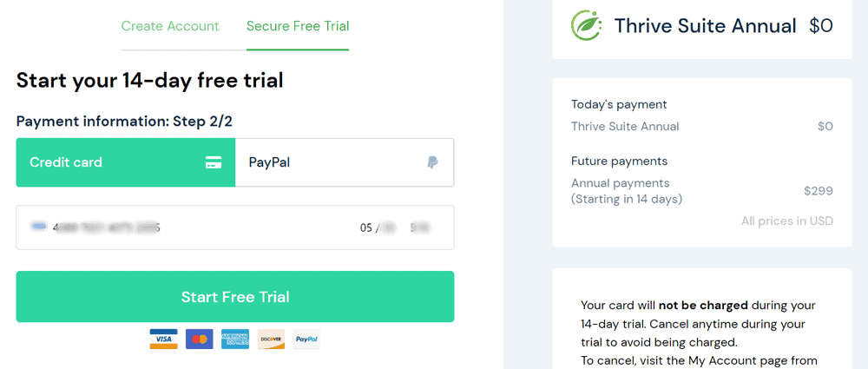Click the Thrive Suite Annual product title
This screenshot has width=868, height=369.
point(705,26)
